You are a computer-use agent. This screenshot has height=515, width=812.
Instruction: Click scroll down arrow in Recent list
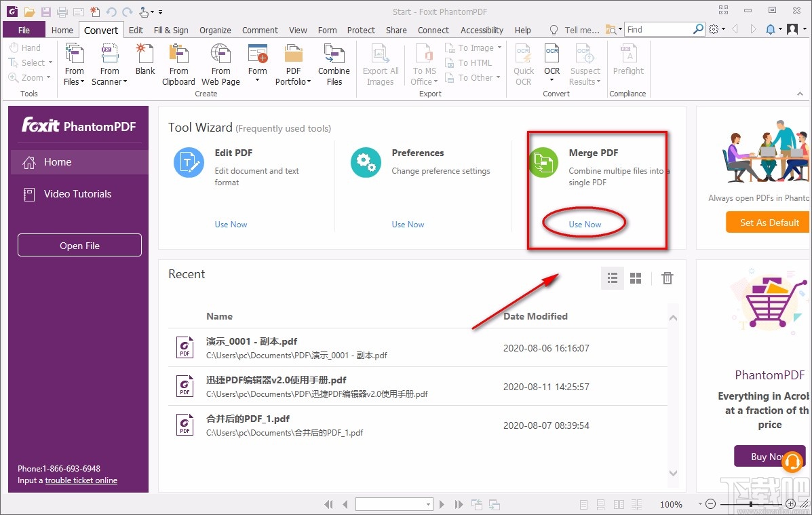pyautogui.click(x=673, y=472)
